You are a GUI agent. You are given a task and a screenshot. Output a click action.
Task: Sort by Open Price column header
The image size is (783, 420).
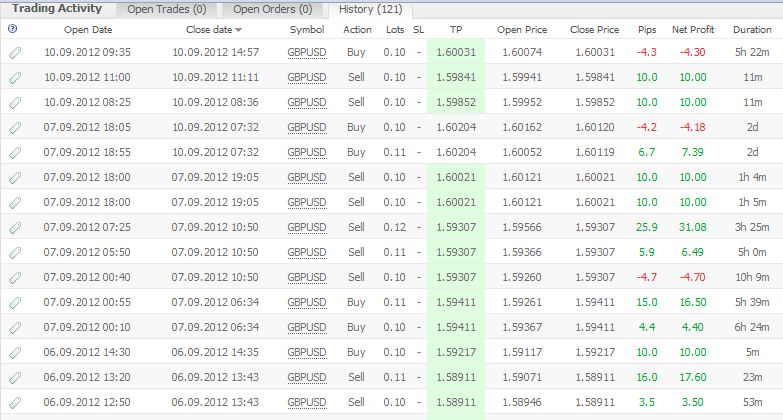pos(522,29)
